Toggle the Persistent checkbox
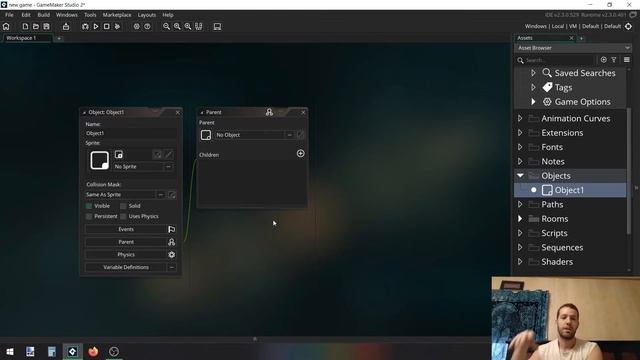The image size is (640, 360). click(89, 216)
